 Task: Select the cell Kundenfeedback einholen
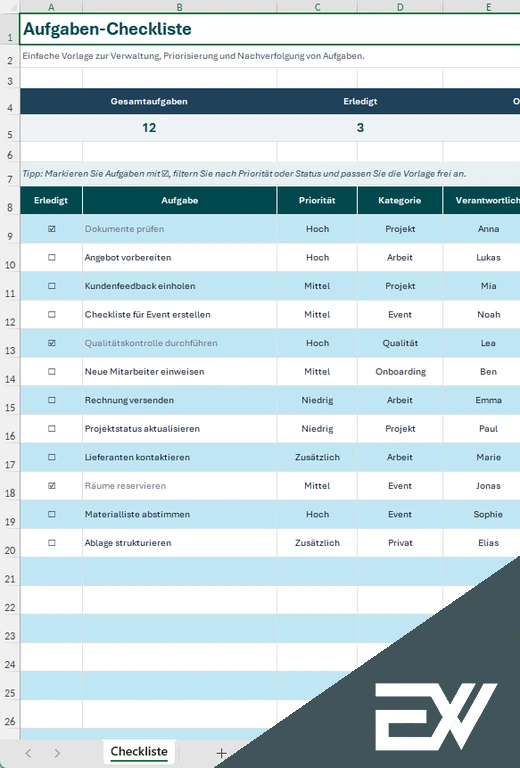coord(180,286)
